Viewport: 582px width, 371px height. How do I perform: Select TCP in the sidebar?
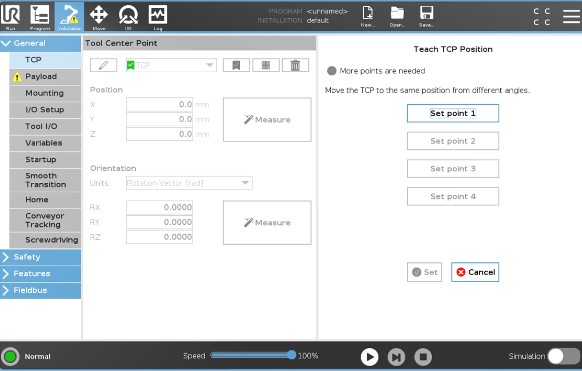tap(45, 60)
